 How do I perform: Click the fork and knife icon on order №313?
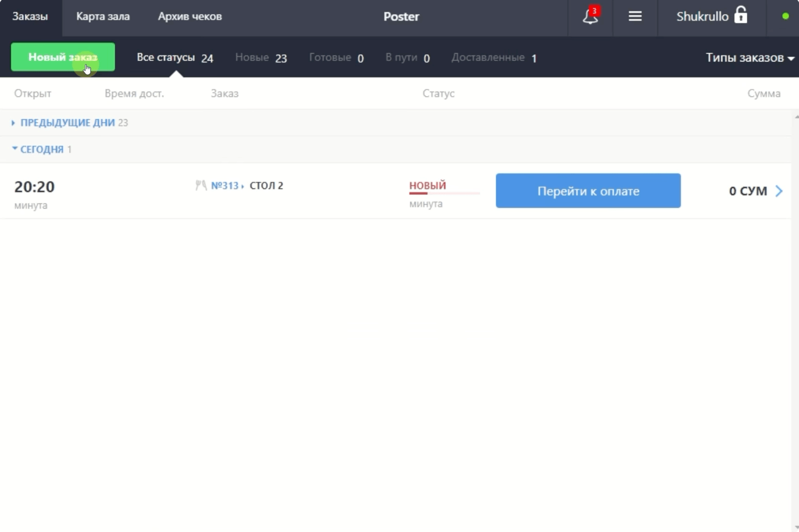click(201, 185)
